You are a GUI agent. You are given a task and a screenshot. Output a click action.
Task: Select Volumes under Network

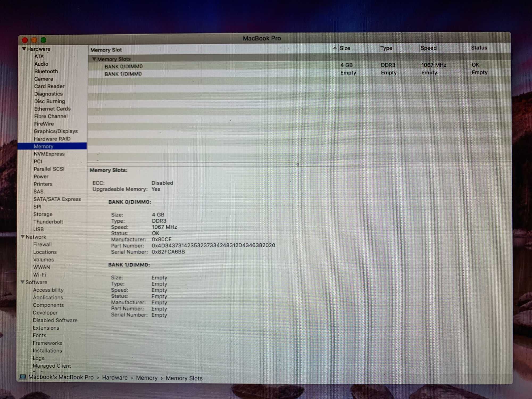(x=44, y=259)
